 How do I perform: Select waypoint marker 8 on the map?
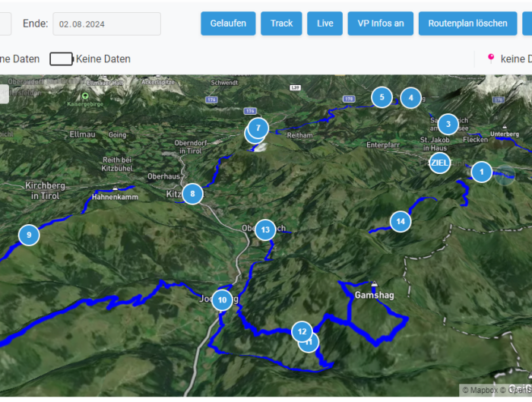tap(192, 194)
